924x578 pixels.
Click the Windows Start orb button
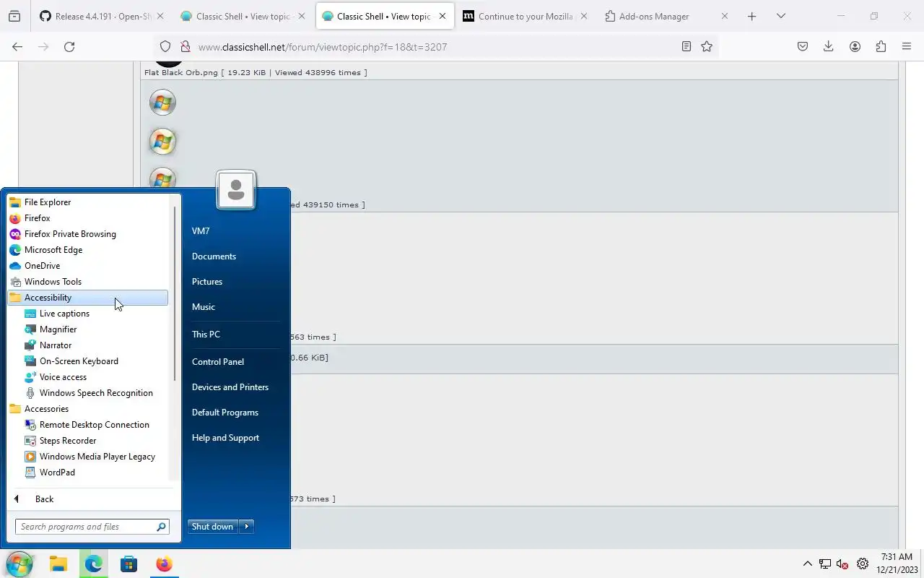click(x=19, y=564)
